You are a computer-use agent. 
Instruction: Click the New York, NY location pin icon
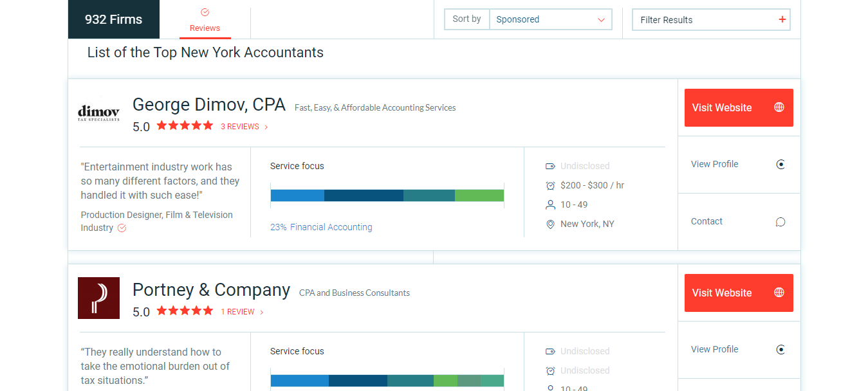click(550, 224)
